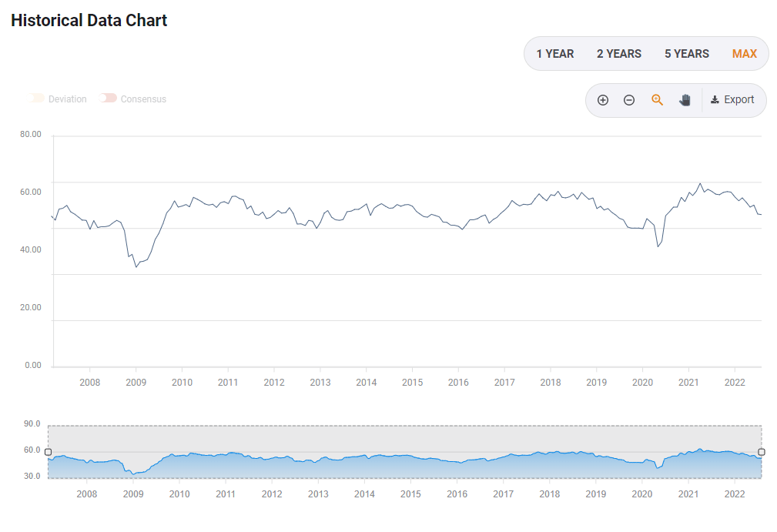Viewport: 777px width, 532px height.
Task: Toggle the Deviation series switch
Action: [36, 99]
